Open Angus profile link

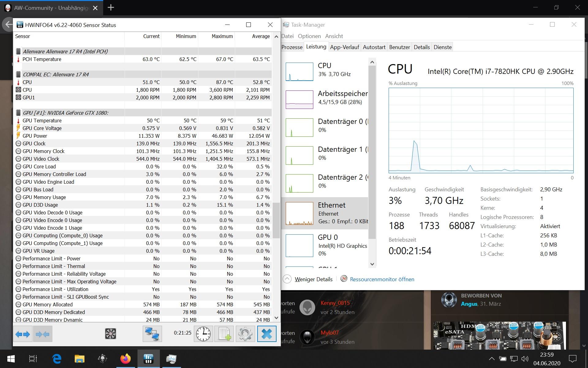(x=469, y=304)
